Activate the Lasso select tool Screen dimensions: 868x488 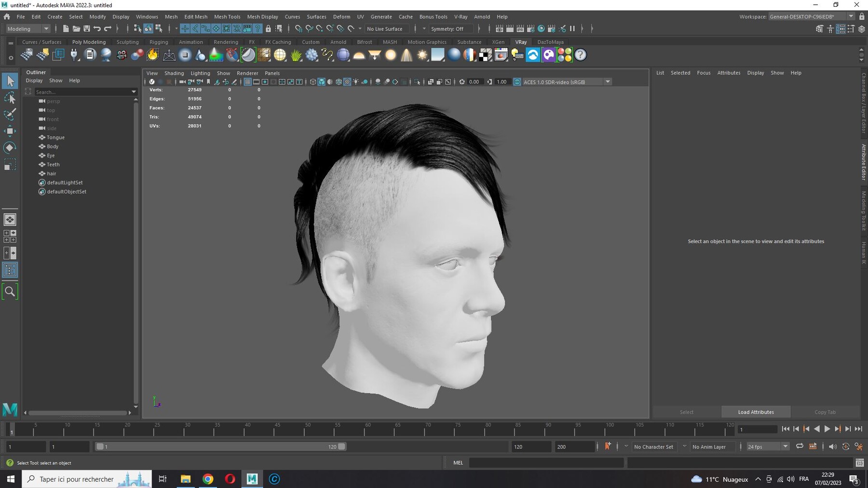tap(10, 98)
